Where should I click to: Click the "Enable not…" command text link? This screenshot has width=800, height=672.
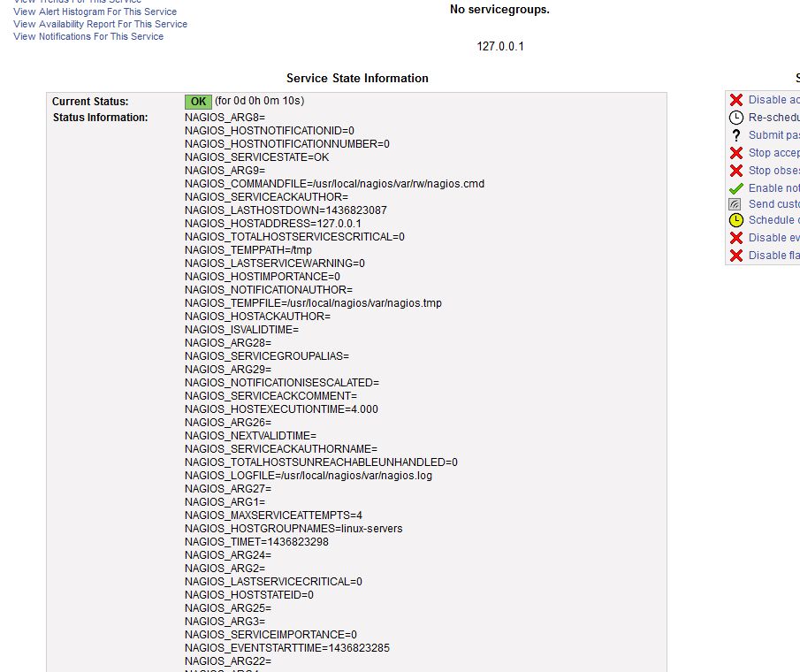pos(773,188)
